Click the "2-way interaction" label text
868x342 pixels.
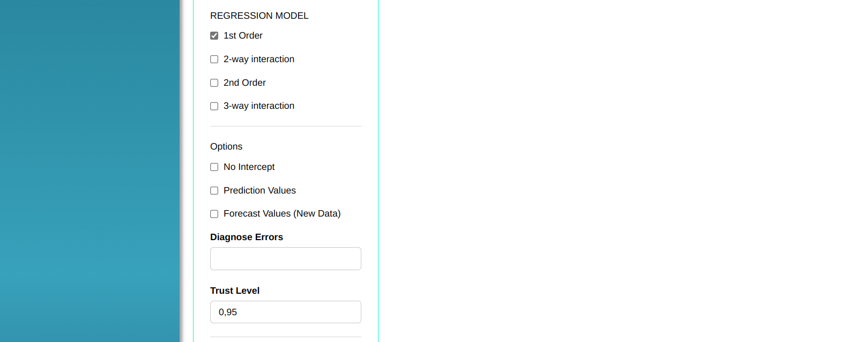coord(259,60)
